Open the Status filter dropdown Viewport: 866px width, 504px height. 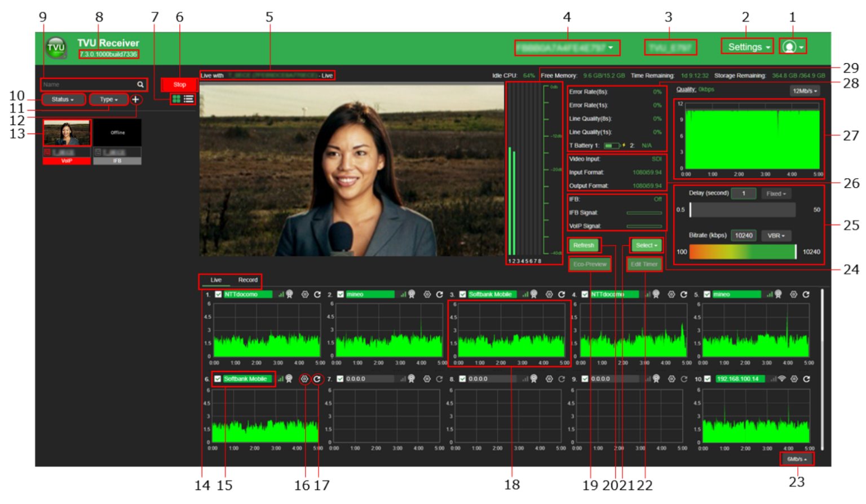[63, 100]
